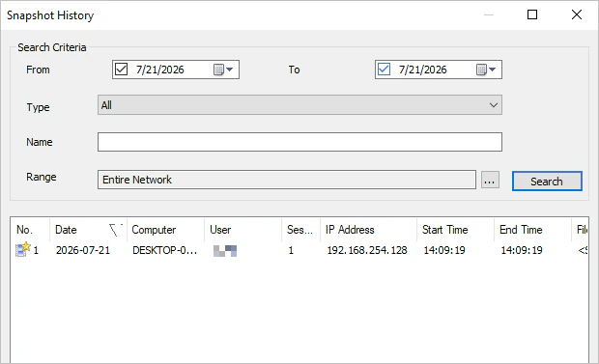This screenshot has height=364, width=599.
Task: Click the 14:09:19 end time cell
Action: [522, 250]
